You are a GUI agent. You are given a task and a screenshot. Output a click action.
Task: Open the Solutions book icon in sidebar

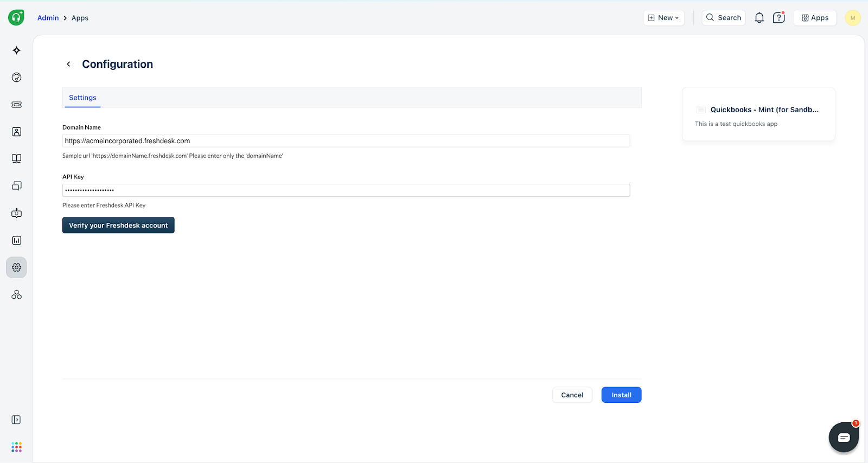[17, 159]
